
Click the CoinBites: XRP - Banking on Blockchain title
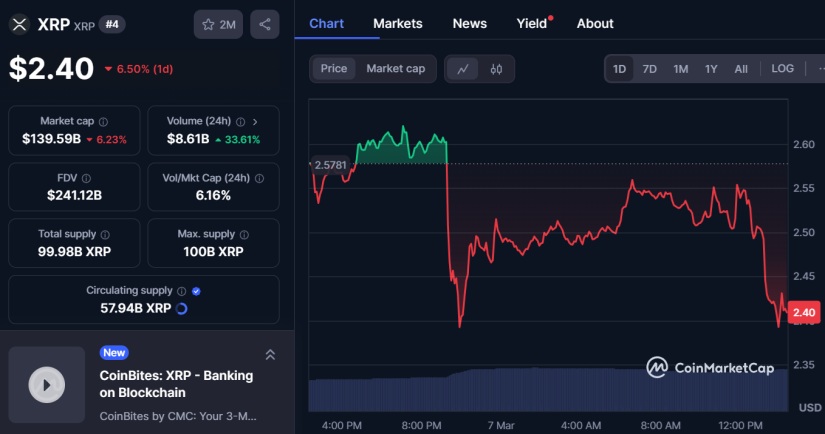pos(176,384)
